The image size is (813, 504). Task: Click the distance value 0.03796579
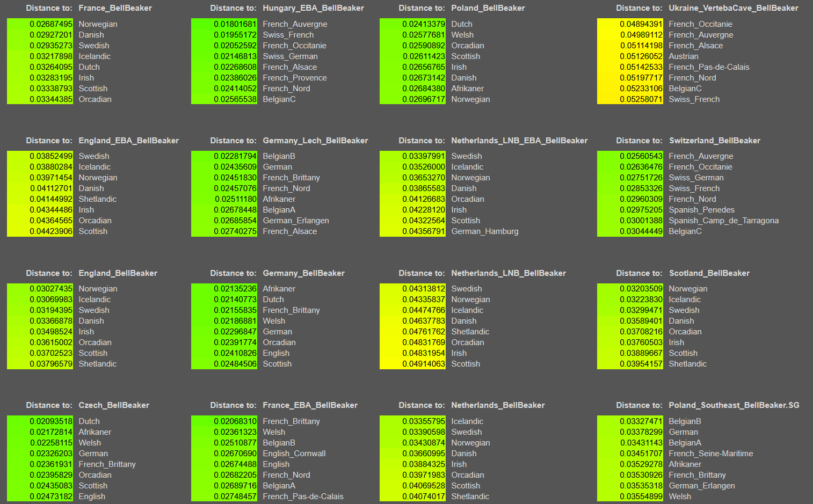click(51, 364)
